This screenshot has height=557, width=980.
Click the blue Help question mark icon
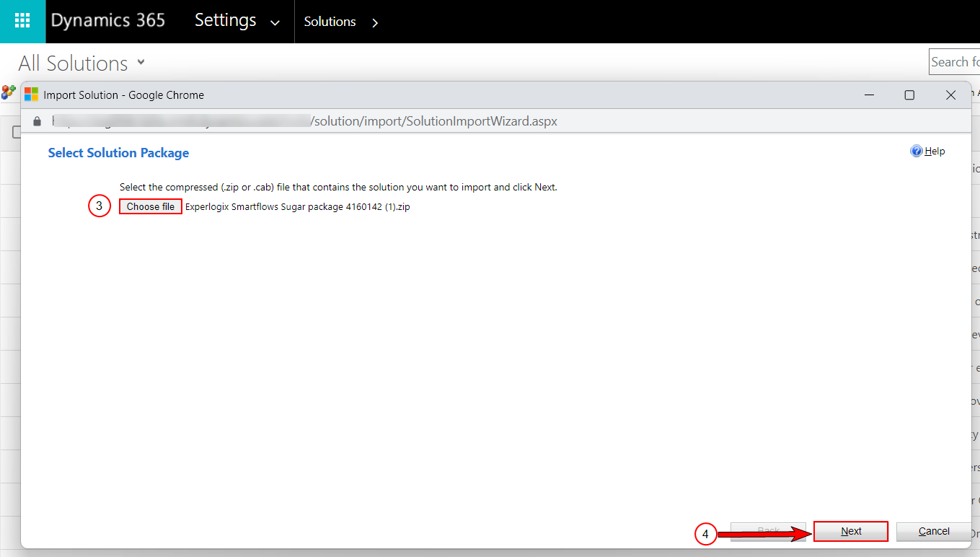point(917,151)
